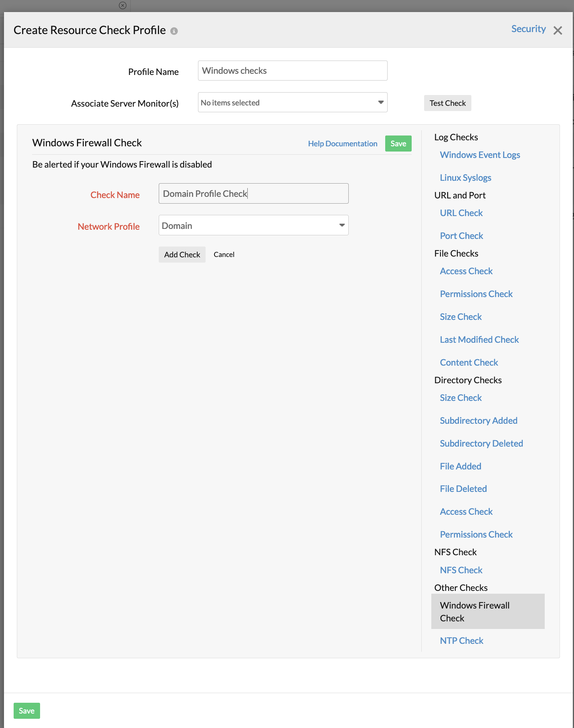Viewport: 574px width, 728px height.
Task: Select Last Modified Check under File Checks
Action: click(x=479, y=340)
